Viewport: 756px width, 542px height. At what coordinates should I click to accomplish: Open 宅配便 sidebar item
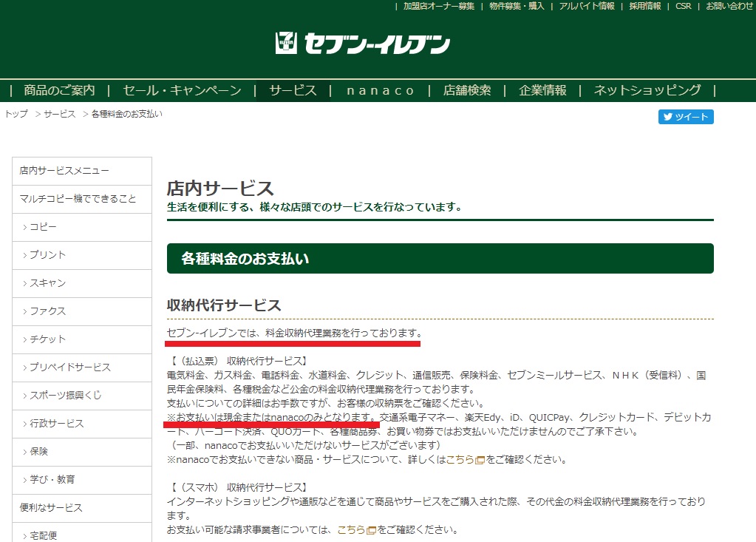[82, 533]
